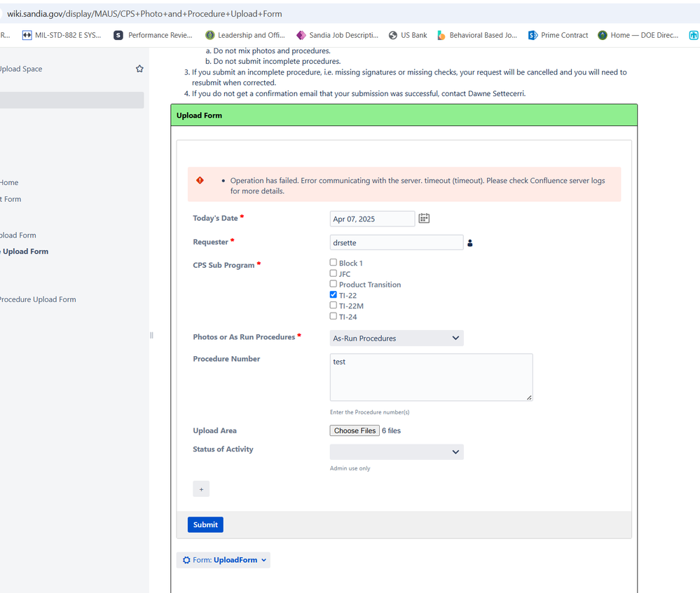
Task: Click the 'Do not submit incomplete procedures' text
Action: coord(277,61)
